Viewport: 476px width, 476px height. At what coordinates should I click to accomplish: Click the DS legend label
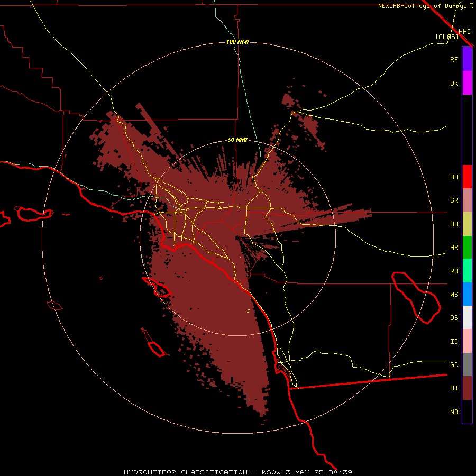[454, 318]
